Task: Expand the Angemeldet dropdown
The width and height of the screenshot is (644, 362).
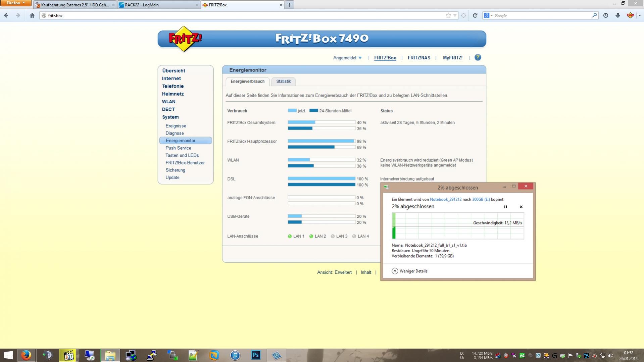Action: pyautogui.click(x=347, y=58)
